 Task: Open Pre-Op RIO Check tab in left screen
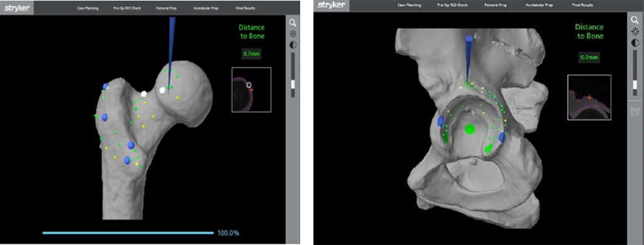click(x=128, y=8)
